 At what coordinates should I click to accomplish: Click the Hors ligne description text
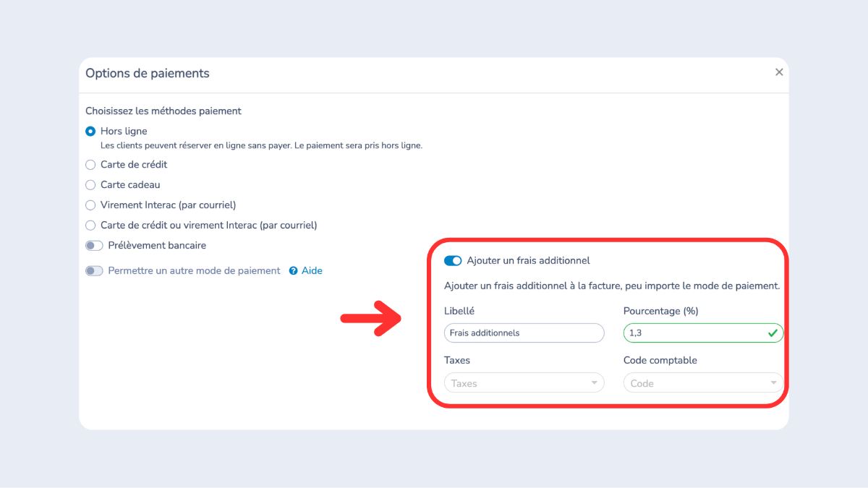261,145
